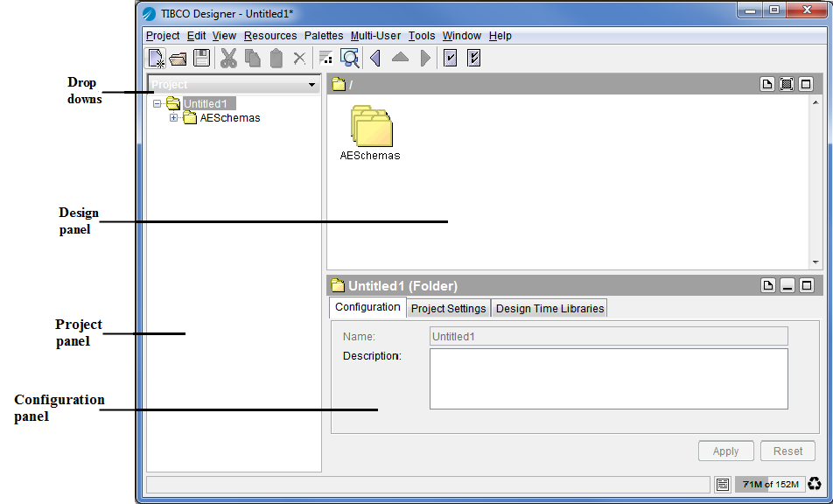833x504 pixels.
Task: Click design panel scrollbar up arrow
Action: tap(815, 102)
